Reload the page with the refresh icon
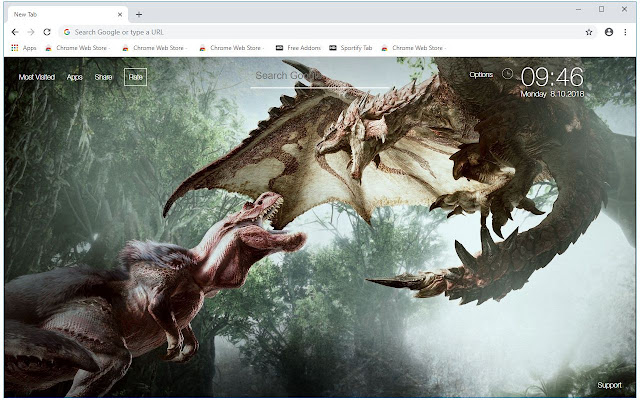 47,32
